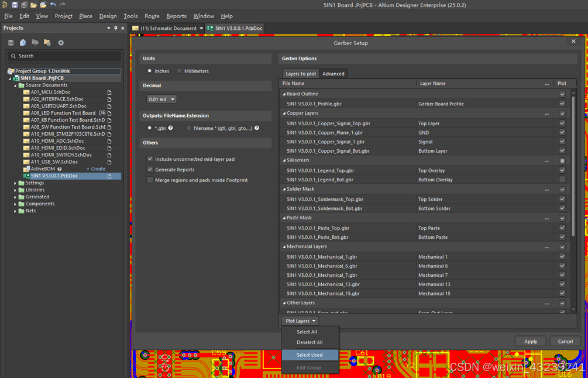Click the Undo arrow icon
This screenshot has width=588, height=378.
(53, 5)
